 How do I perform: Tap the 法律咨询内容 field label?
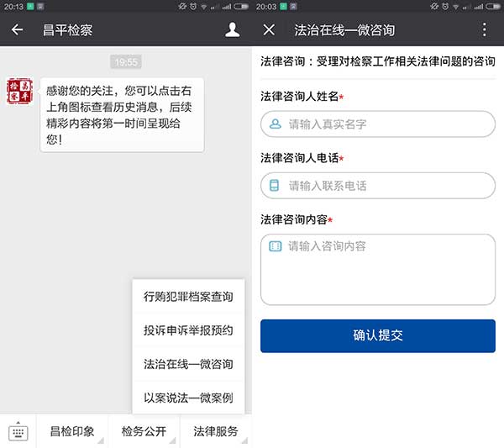point(294,219)
